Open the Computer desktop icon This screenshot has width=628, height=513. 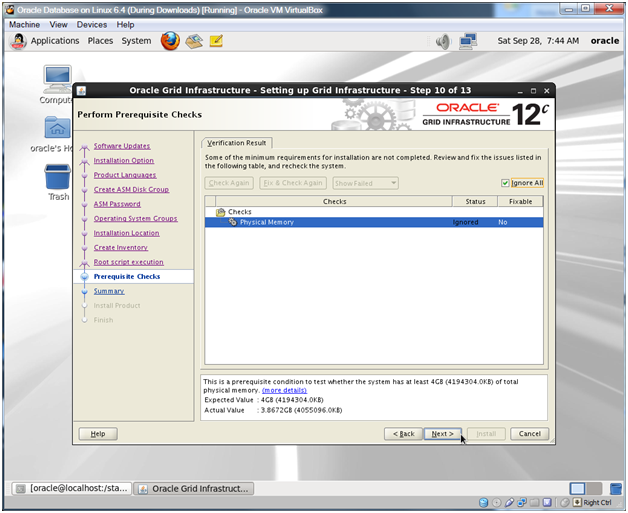pos(57,80)
